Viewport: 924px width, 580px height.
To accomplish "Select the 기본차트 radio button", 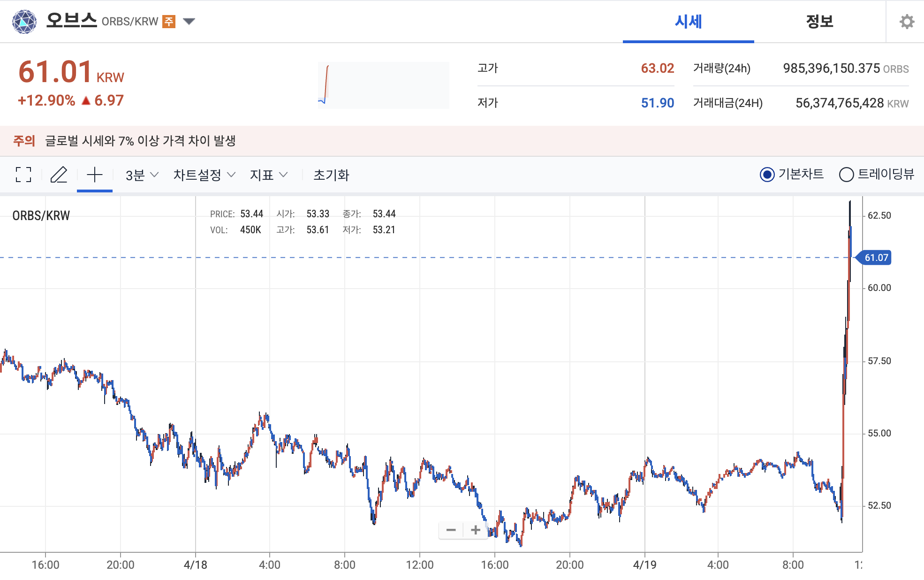I will [x=767, y=174].
